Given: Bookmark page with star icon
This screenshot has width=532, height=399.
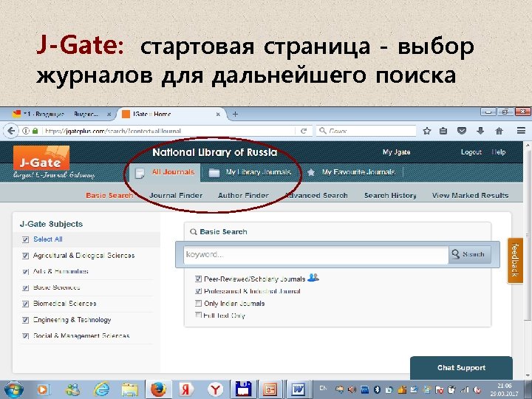Looking at the screenshot, I should [427, 131].
